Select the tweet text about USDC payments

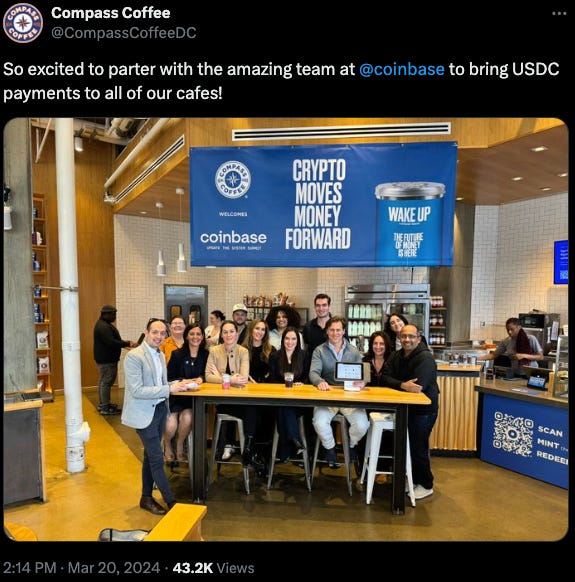coord(281,81)
